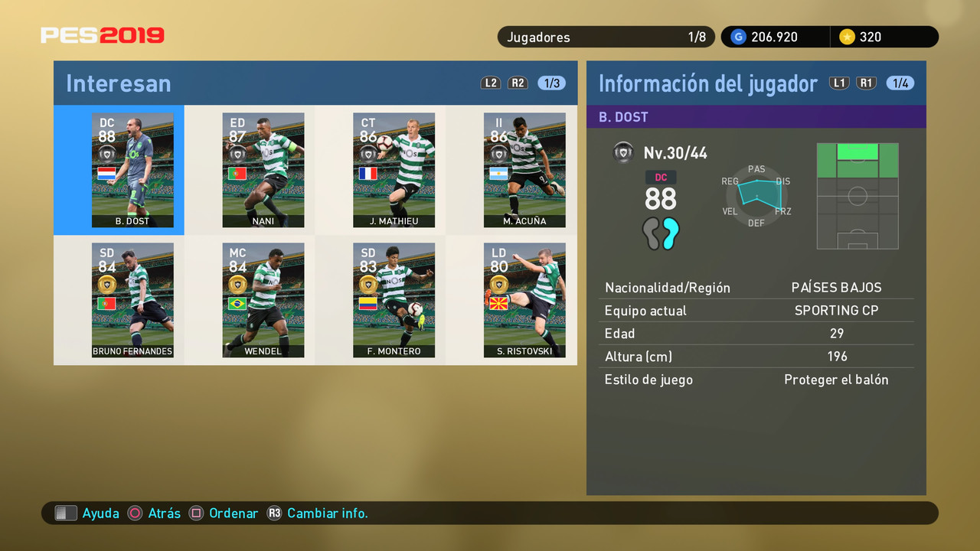The image size is (980, 551).
Task: Pick the J. Mathieu player card
Action: tap(394, 170)
